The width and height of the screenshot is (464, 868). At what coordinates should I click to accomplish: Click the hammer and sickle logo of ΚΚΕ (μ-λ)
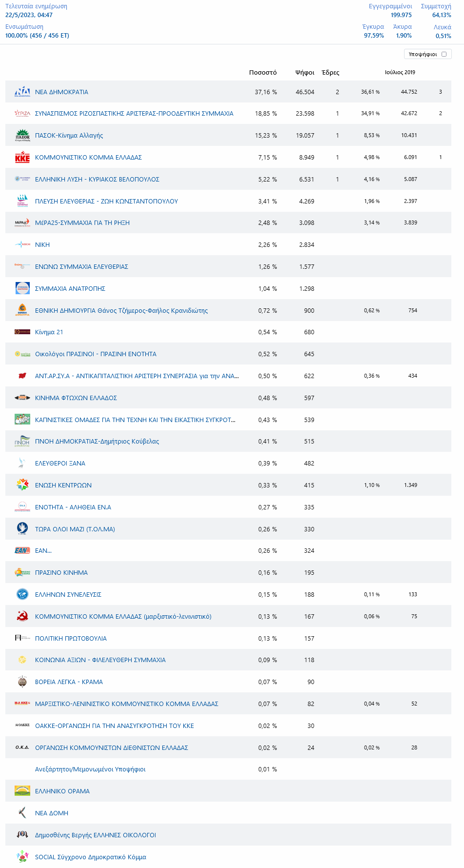pyautogui.click(x=22, y=616)
